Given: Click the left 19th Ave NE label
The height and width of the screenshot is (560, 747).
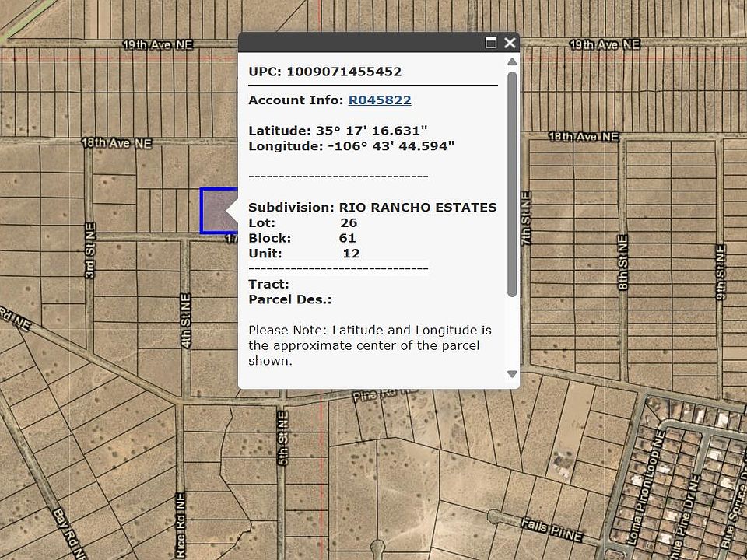Looking at the screenshot, I should (x=158, y=45).
